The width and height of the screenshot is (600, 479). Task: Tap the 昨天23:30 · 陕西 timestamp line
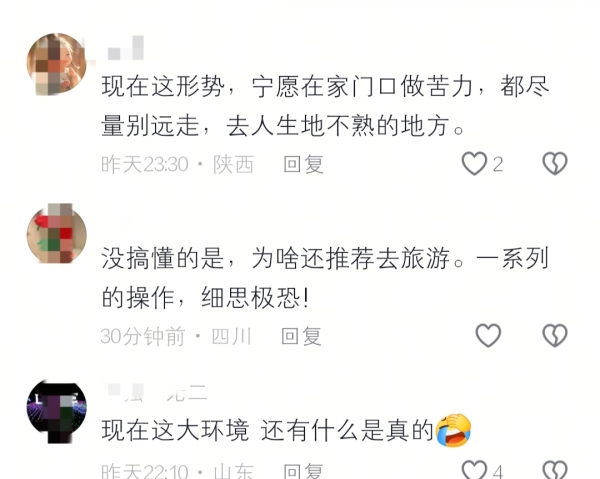(x=177, y=165)
